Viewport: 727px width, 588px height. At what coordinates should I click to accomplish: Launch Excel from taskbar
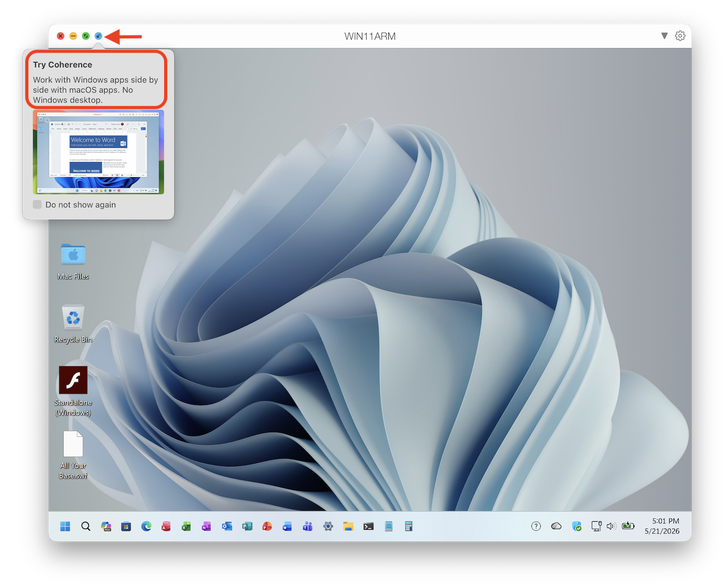coord(186,526)
